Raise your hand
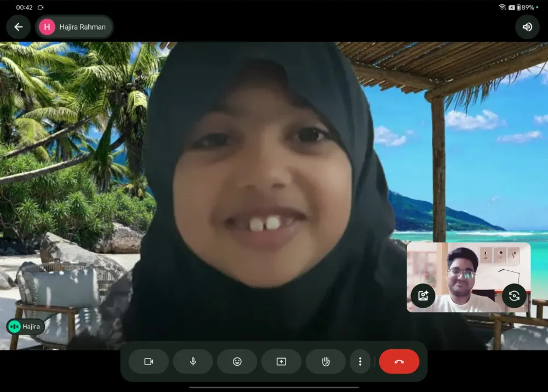Viewport: 548px width, 392px height. tap(326, 362)
